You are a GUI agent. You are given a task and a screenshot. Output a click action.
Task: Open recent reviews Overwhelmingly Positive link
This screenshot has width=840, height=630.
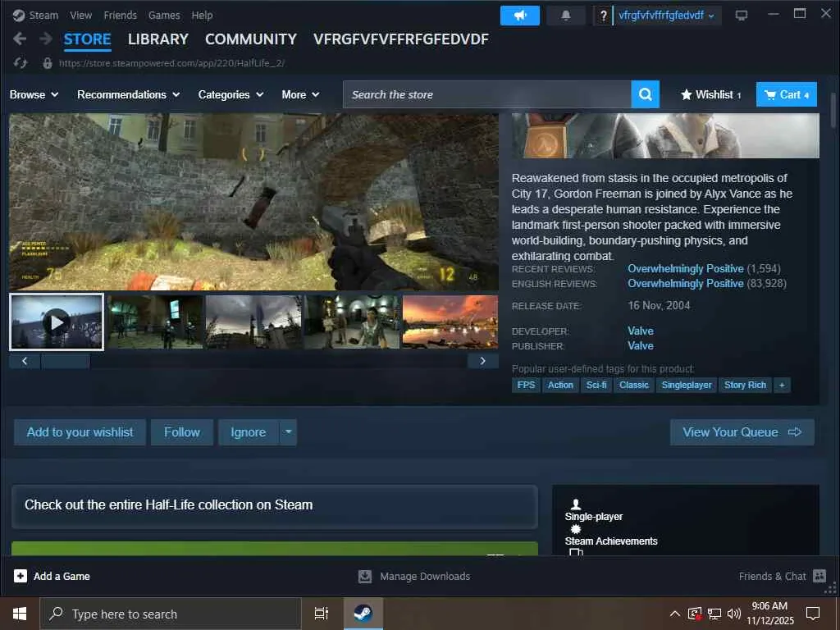click(685, 268)
